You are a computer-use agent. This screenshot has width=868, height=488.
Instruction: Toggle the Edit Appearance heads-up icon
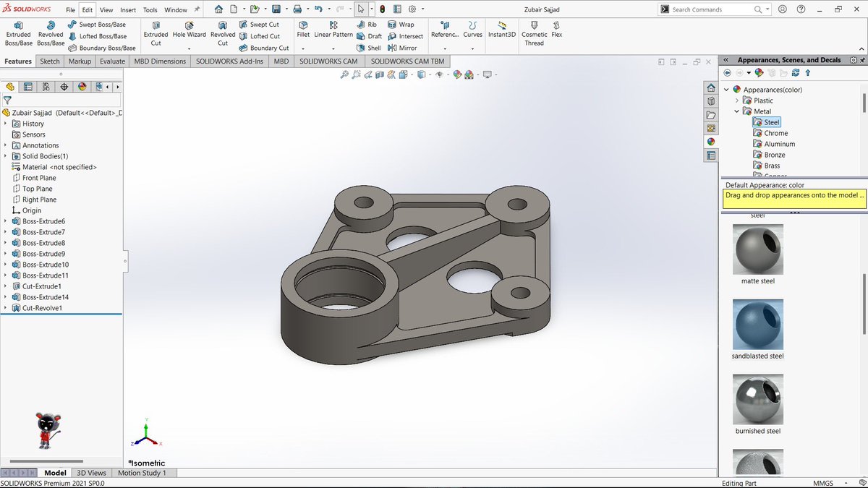pyautogui.click(x=456, y=74)
